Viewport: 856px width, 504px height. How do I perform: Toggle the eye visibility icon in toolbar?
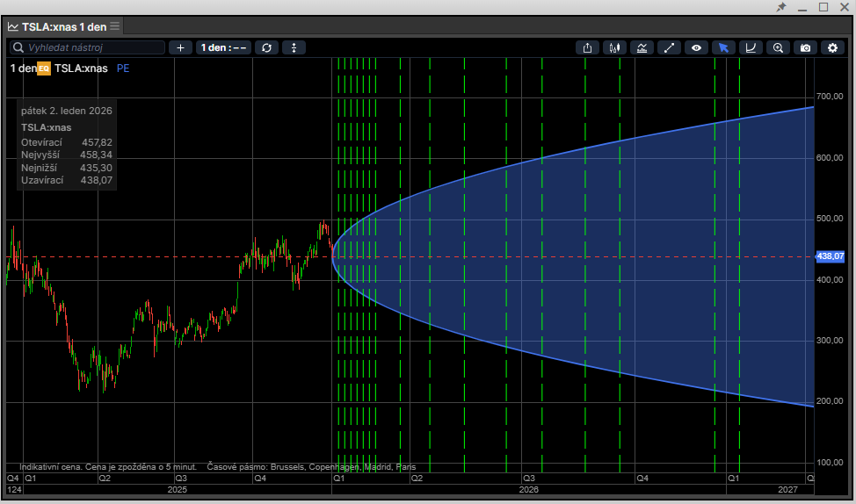(x=696, y=47)
